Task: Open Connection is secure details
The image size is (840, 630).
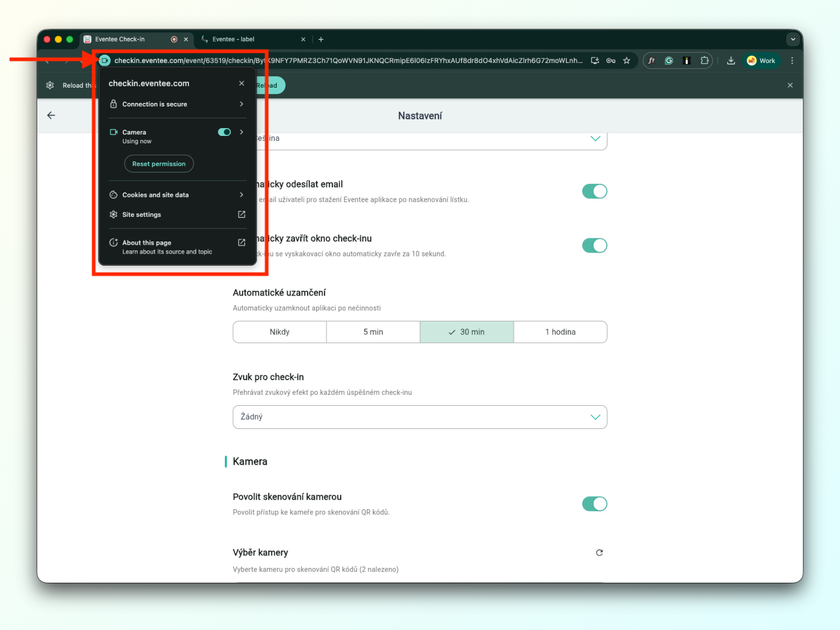Action: pos(177,104)
